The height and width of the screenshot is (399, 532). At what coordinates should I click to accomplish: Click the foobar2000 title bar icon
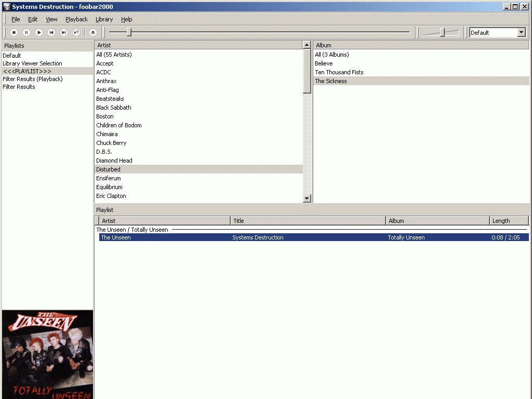[7, 7]
